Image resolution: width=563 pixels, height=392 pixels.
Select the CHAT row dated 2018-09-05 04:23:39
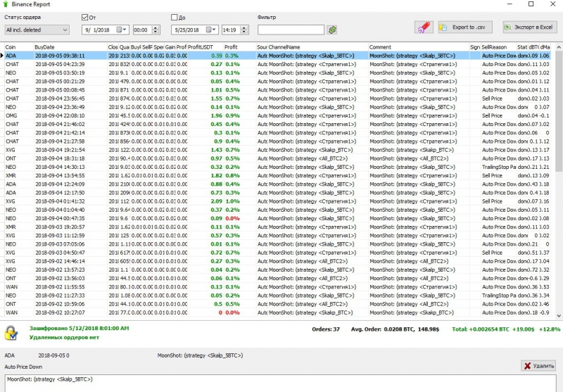[x=277, y=64]
